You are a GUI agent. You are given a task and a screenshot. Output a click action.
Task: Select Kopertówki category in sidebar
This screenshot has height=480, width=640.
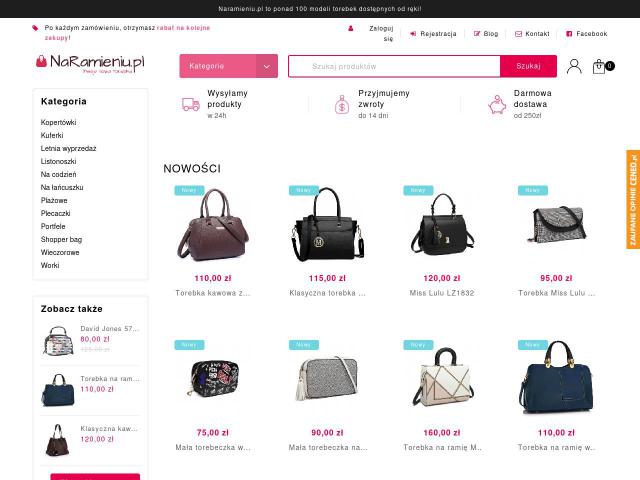point(58,122)
